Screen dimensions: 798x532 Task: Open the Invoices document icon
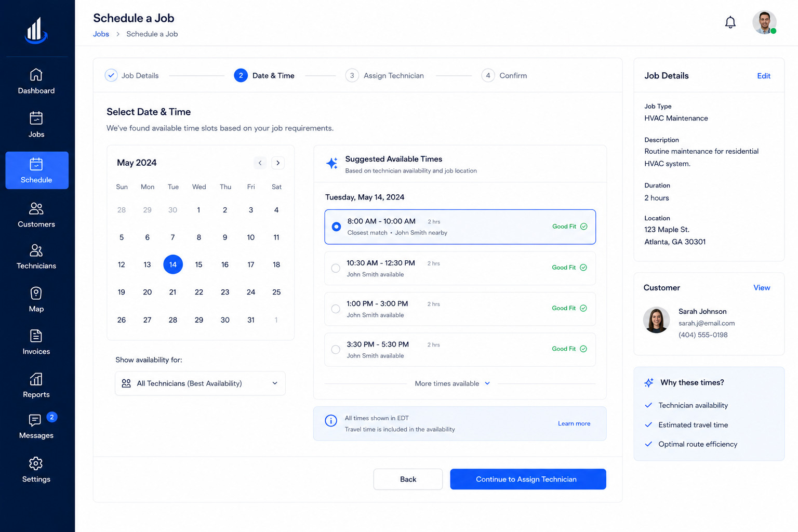(x=36, y=336)
